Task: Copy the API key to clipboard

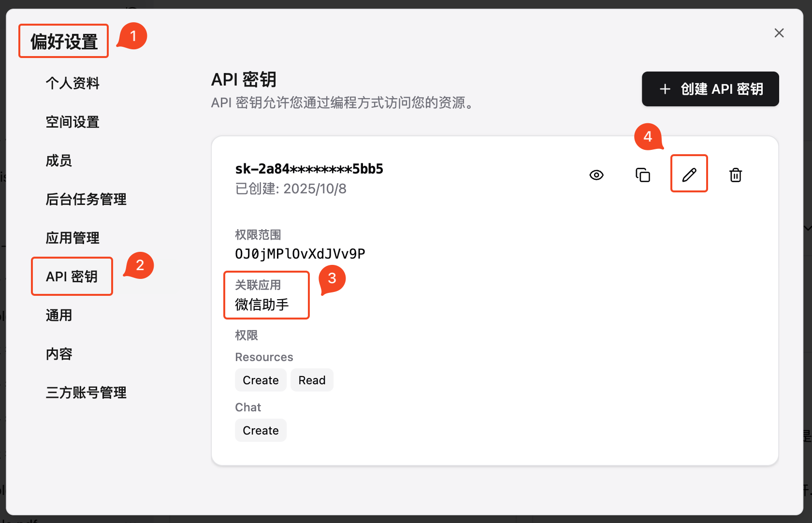Action: click(x=643, y=175)
